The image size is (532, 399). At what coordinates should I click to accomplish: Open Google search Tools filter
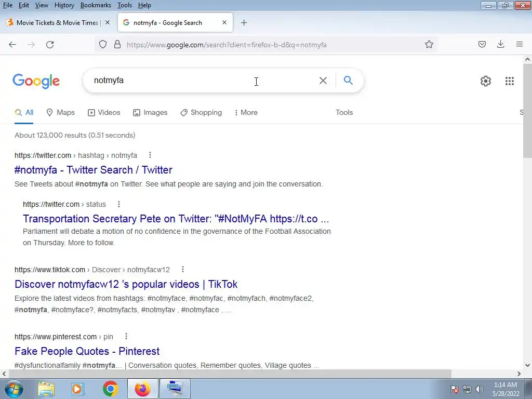coord(344,112)
